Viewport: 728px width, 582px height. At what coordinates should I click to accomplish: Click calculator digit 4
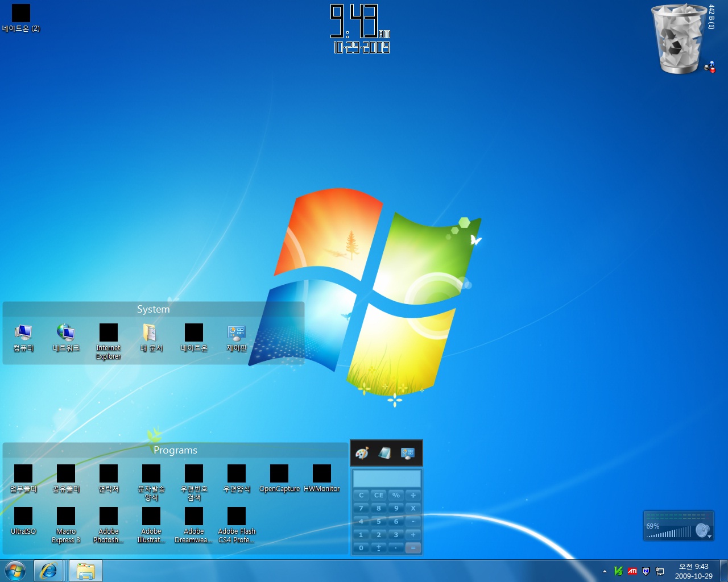coord(361,521)
